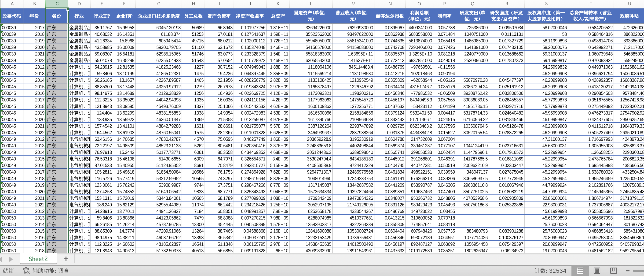
Task: Click the zoom slider track
Action: [x=639, y=271]
